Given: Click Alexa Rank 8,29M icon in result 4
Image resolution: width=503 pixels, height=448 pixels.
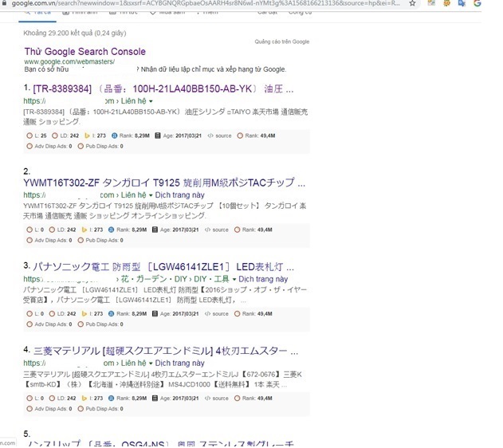Looking at the screenshot, I should coord(111,399).
